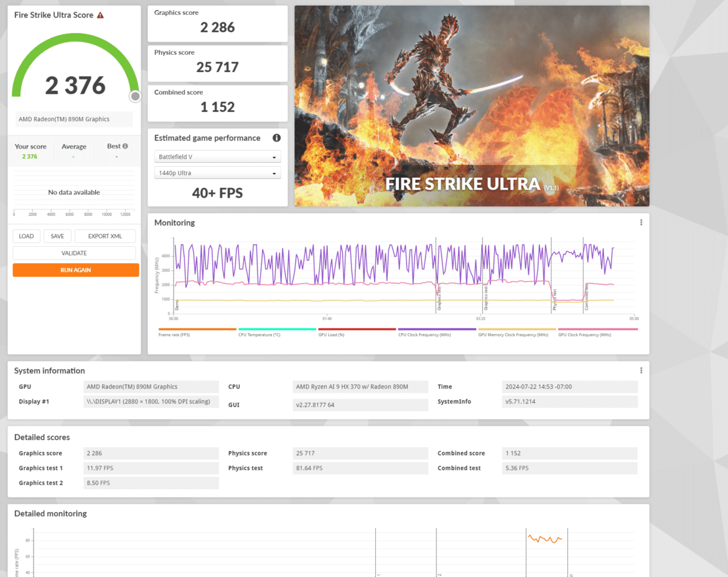This screenshot has height=577, width=728.
Task: Click the SAVE button
Action: [x=58, y=236]
